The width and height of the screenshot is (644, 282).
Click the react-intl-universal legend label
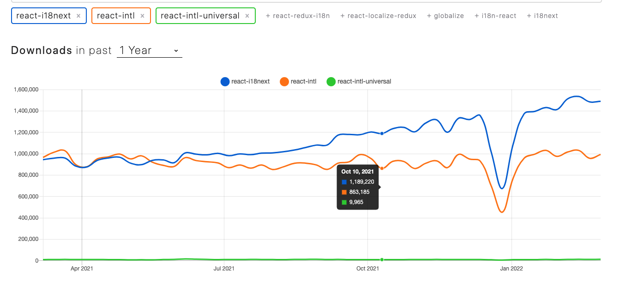point(364,82)
